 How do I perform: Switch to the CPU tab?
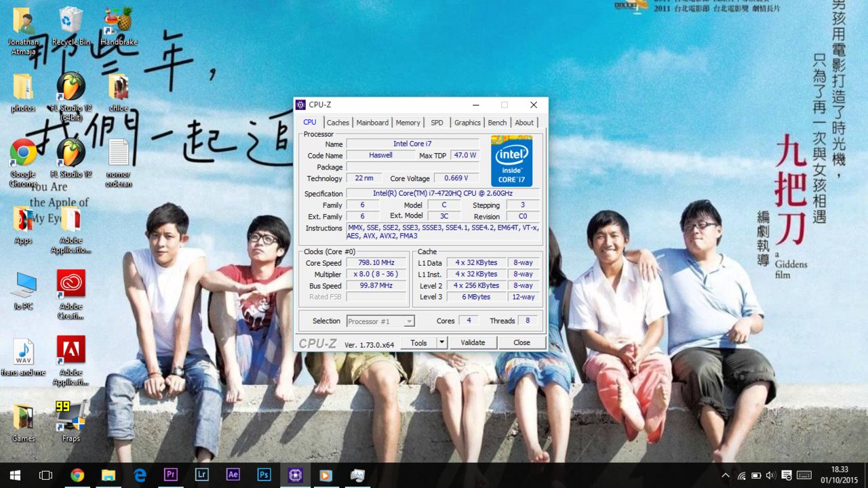309,122
